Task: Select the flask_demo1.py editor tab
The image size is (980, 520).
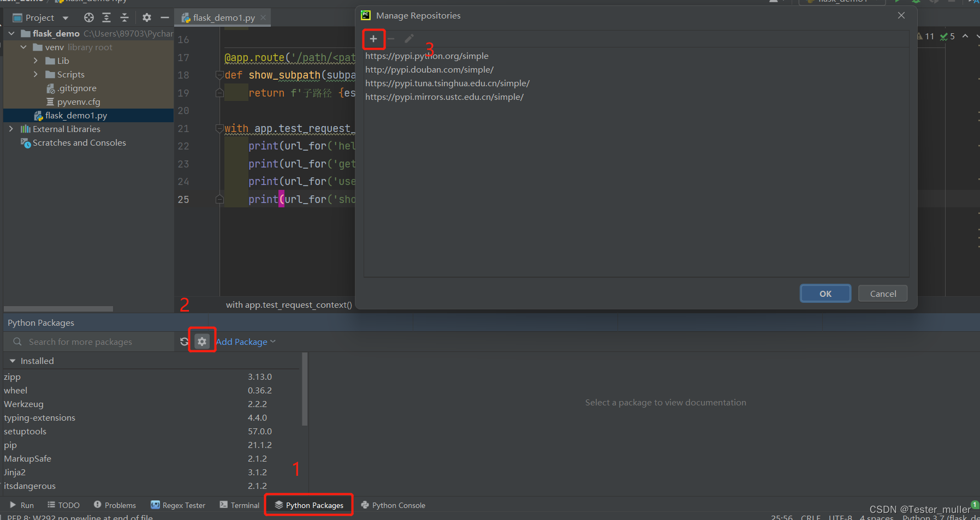Action: (224, 17)
